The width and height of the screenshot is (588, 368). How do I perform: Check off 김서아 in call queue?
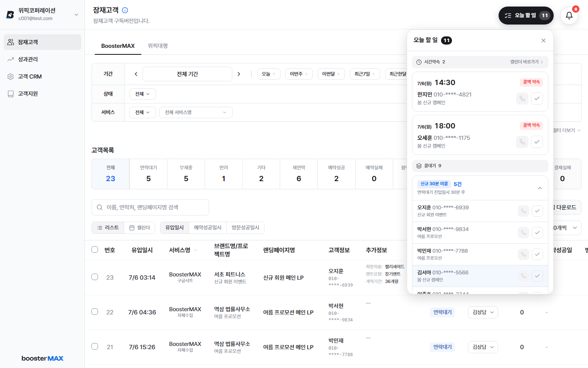click(x=537, y=276)
